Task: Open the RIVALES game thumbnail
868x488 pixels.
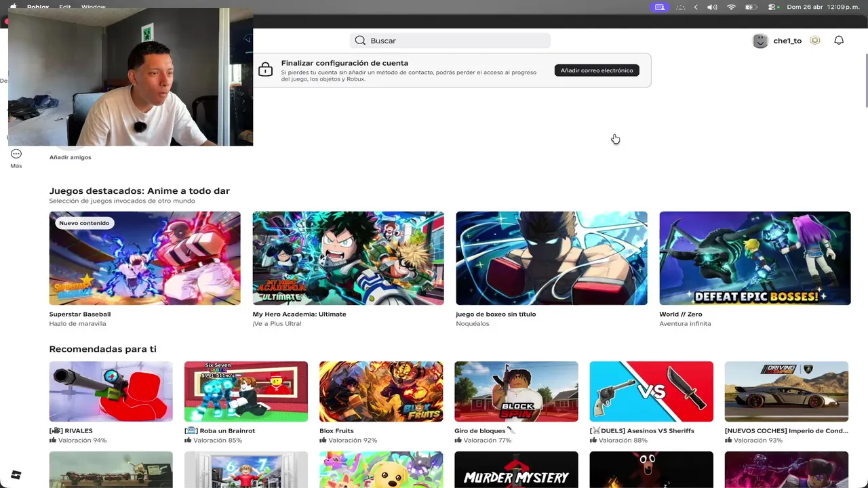Action: 111,392
